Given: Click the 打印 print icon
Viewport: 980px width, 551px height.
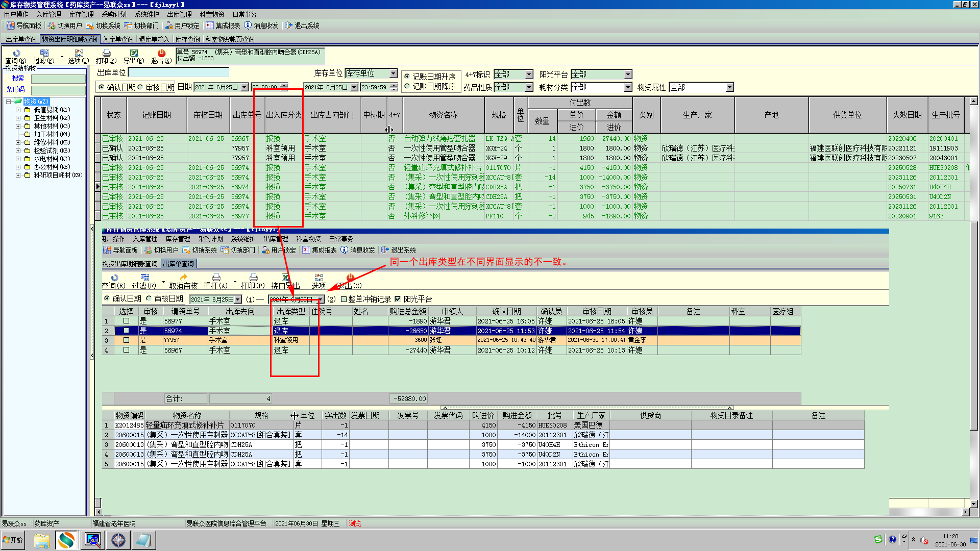Looking at the screenshot, I should pyautogui.click(x=106, y=54).
